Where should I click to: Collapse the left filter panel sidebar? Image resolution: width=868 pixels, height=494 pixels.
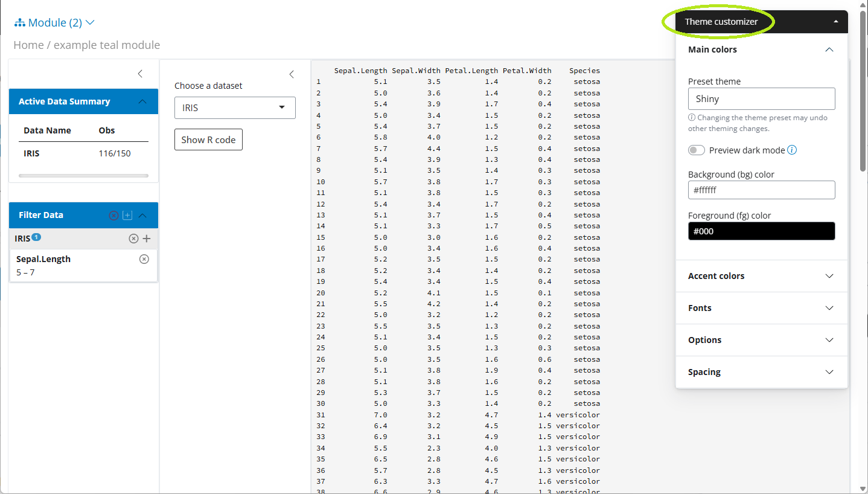140,74
